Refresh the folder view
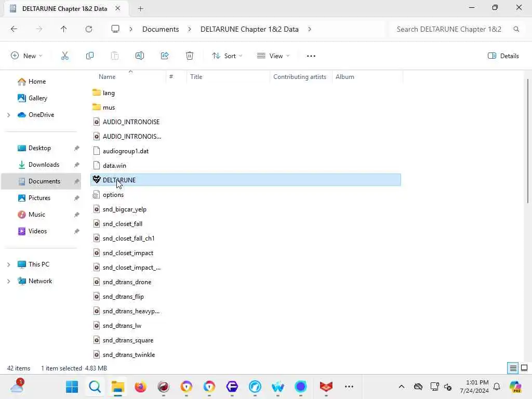The width and height of the screenshot is (532, 399). (x=89, y=29)
